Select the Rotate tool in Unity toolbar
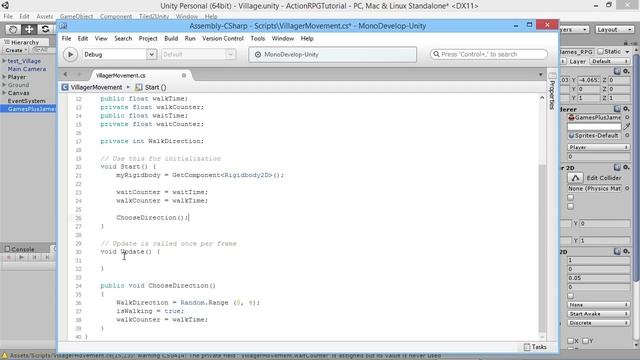Image resolution: width=640 pixels, height=360 pixels. [45, 29]
